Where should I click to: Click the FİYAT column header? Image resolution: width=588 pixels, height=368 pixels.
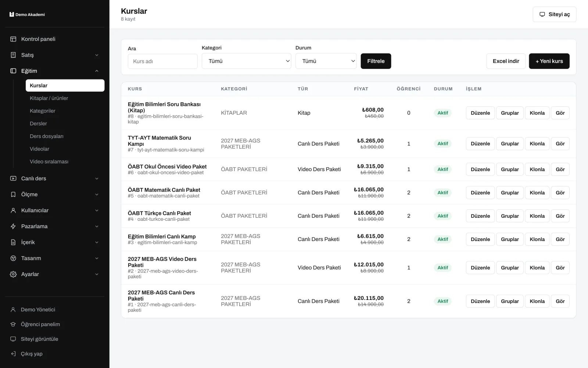tap(361, 89)
